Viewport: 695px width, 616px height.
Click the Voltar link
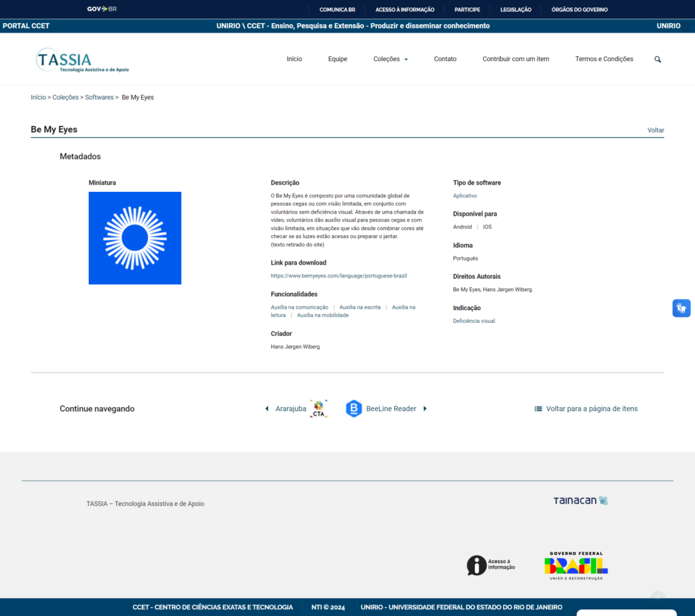coord(656,130)
